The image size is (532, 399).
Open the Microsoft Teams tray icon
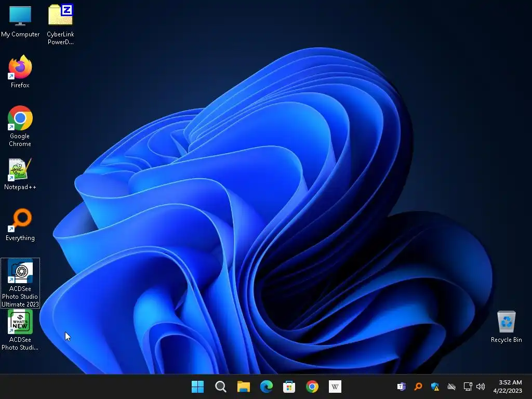point(402,387)
